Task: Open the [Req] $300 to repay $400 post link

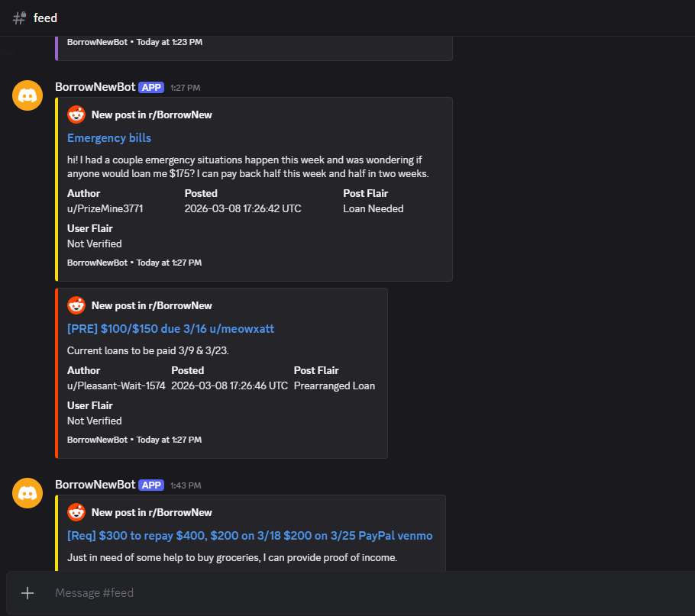Action: coord(249,535)
